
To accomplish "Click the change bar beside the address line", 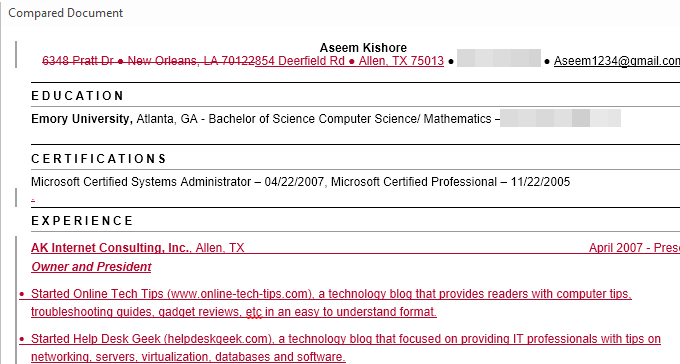I will click(x=16, y=55).
